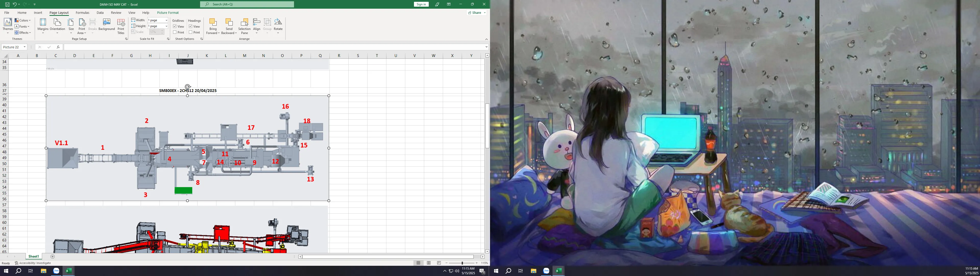980x276 pixels.
Task: Zoom in with the plus button
Action: (x=477, y=263)
